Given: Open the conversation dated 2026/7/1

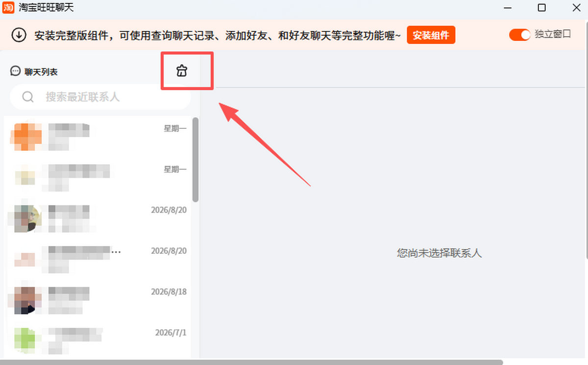Looking at the screenshot, I should point(98,341).
